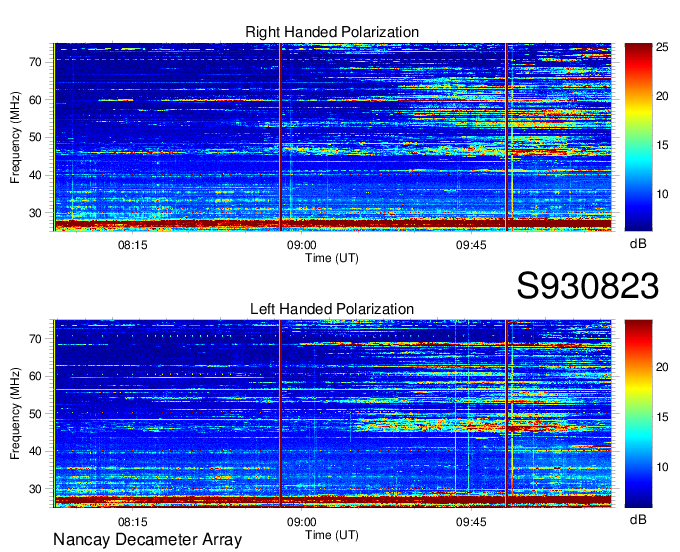This screenshot has height=552, width=680.
Task: Click the "09:00" tick under the Right Handed plot
Action: tap(301, 245)
